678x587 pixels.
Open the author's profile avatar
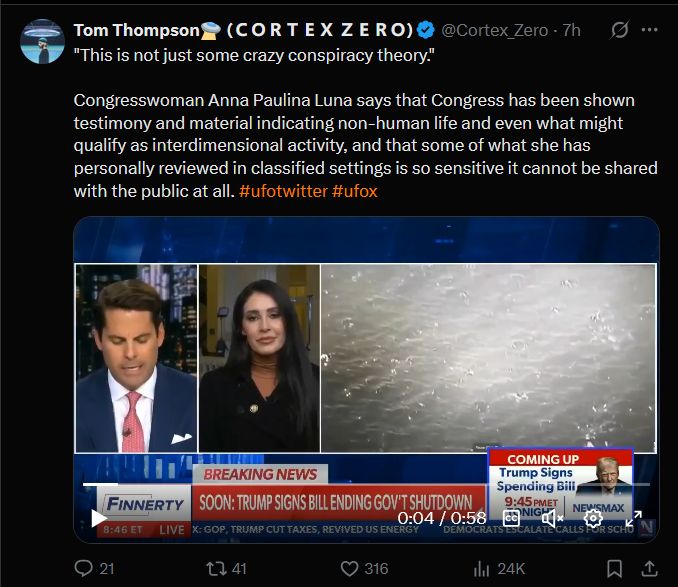42,41
